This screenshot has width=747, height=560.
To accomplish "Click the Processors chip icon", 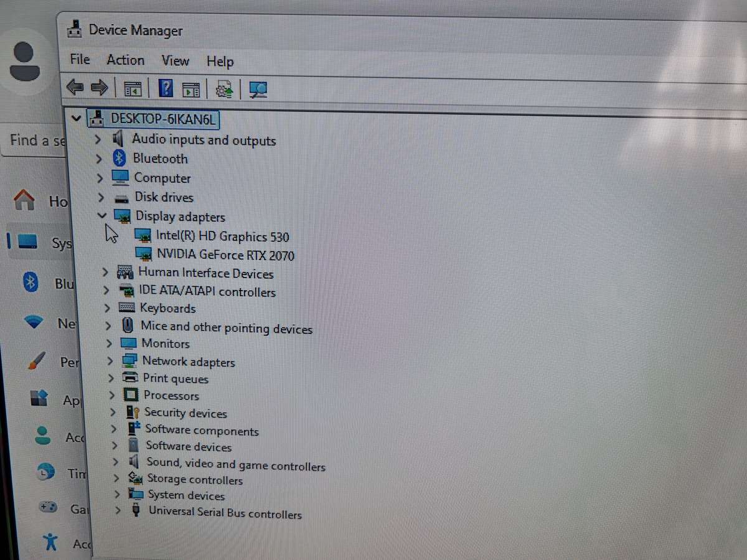I will [x=130, y=395].
